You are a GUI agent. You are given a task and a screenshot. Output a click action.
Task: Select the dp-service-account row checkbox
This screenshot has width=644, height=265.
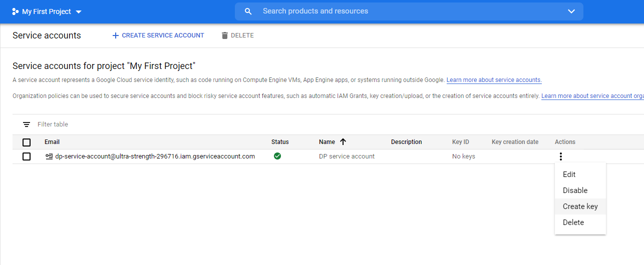coord(27,156)
